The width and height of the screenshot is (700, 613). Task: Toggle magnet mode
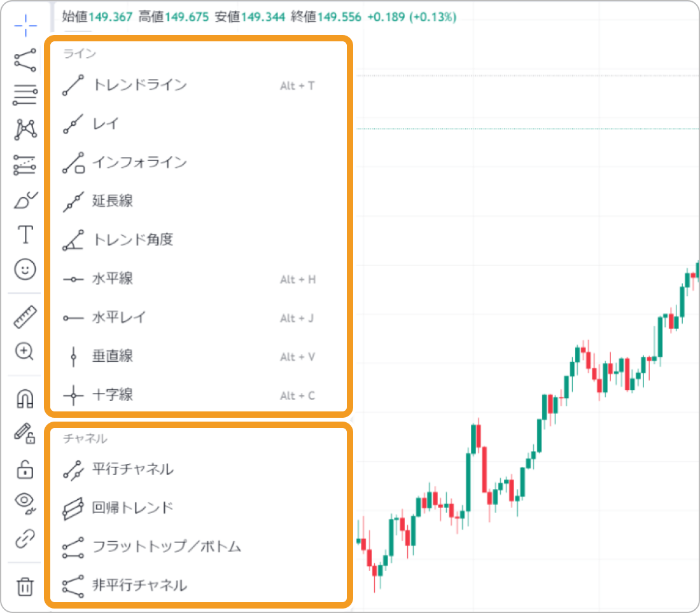[25, 399]
